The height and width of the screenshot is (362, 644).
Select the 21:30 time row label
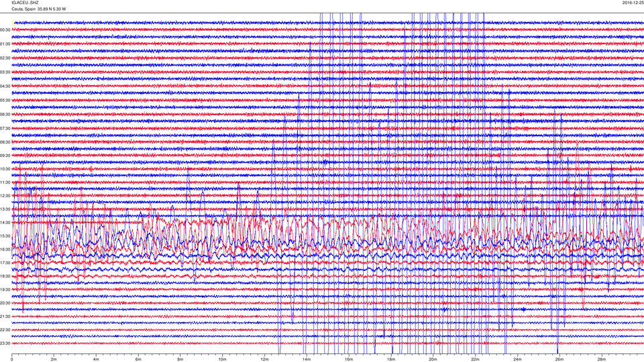tap(5, 316)
